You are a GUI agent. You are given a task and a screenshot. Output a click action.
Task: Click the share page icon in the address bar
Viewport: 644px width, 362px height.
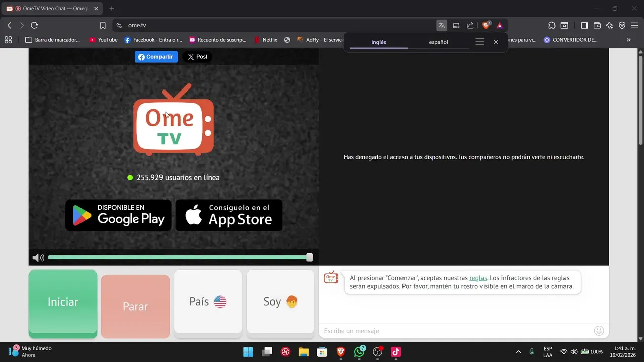[x=470, y=25]
